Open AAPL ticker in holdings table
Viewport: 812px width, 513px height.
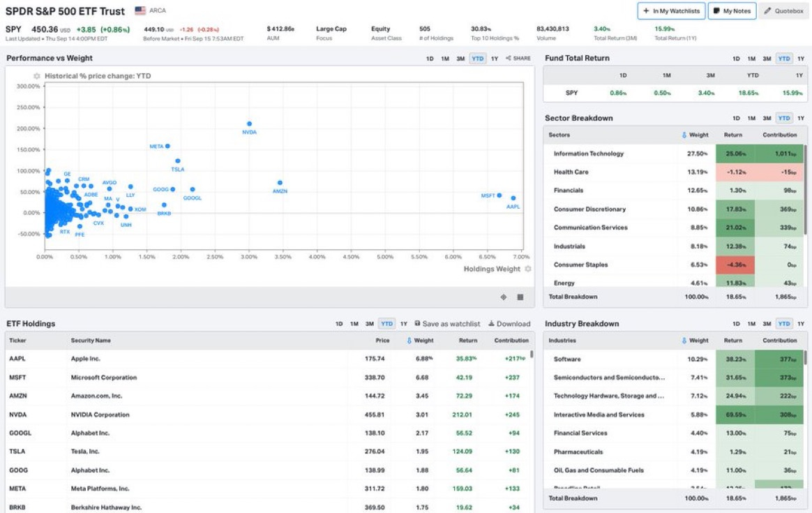click(17, 359)
